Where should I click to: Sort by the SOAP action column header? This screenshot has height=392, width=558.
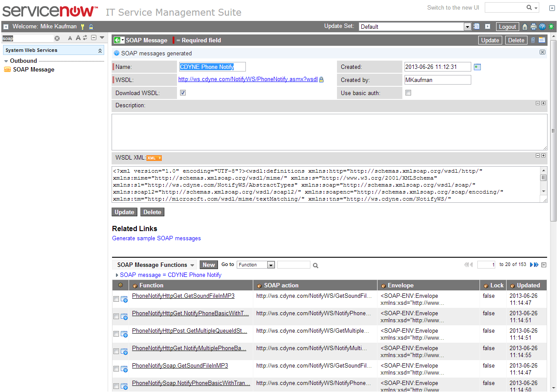(281, 285)
